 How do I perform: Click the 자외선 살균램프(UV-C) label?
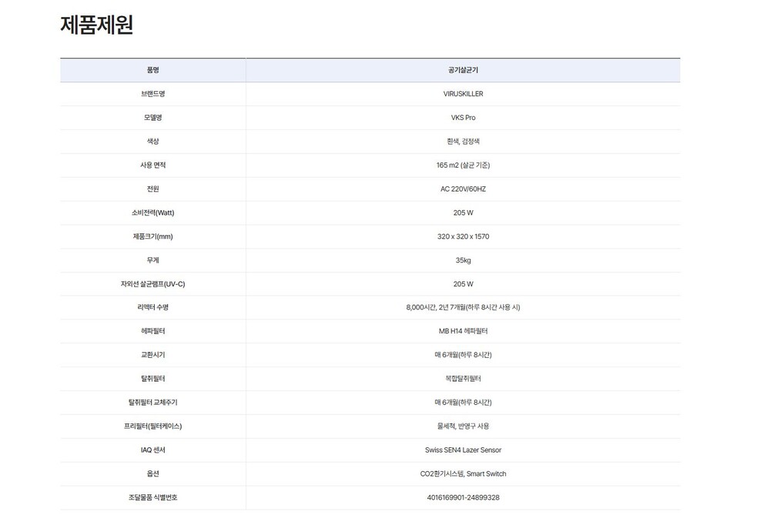click(152, 284)
